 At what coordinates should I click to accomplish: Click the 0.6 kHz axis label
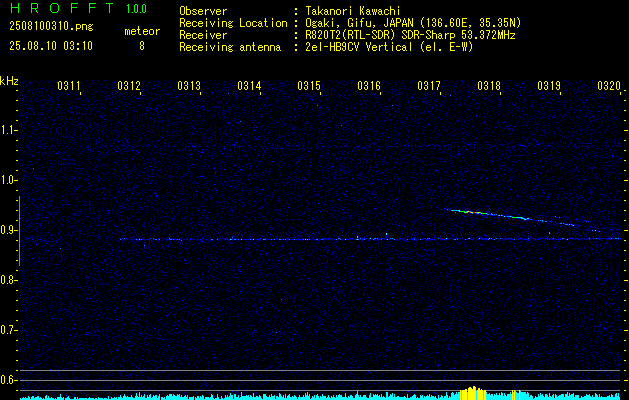pyautogui.click(x=7, y=380)
